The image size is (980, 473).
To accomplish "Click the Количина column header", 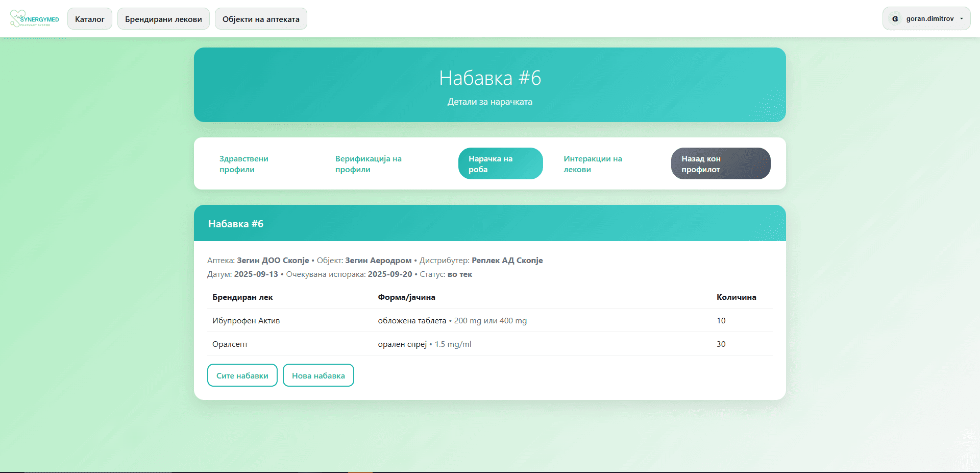I will pos(736,297).
